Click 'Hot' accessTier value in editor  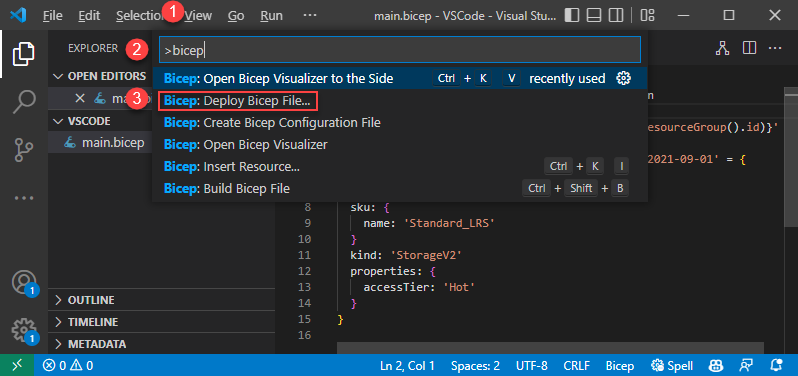tap(459, 287)
